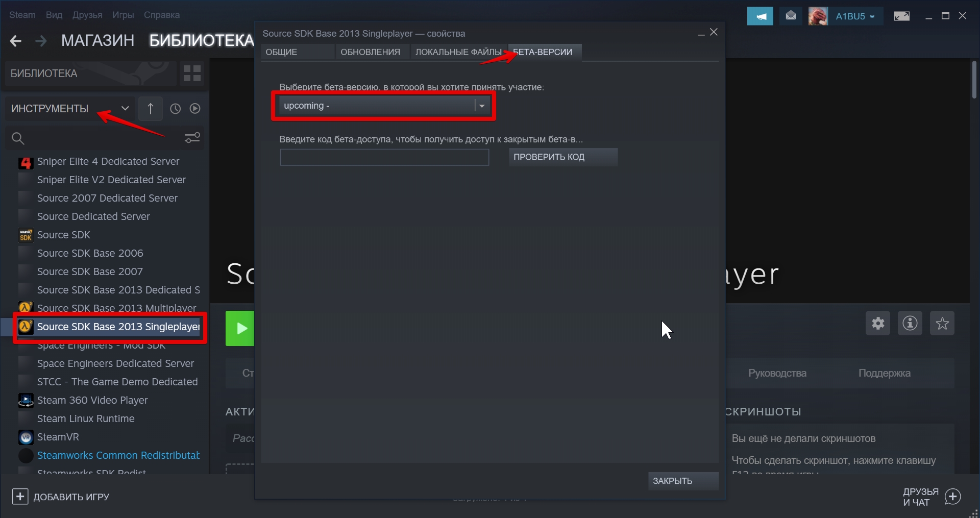Go back with the left arrow

pos(16,41)
